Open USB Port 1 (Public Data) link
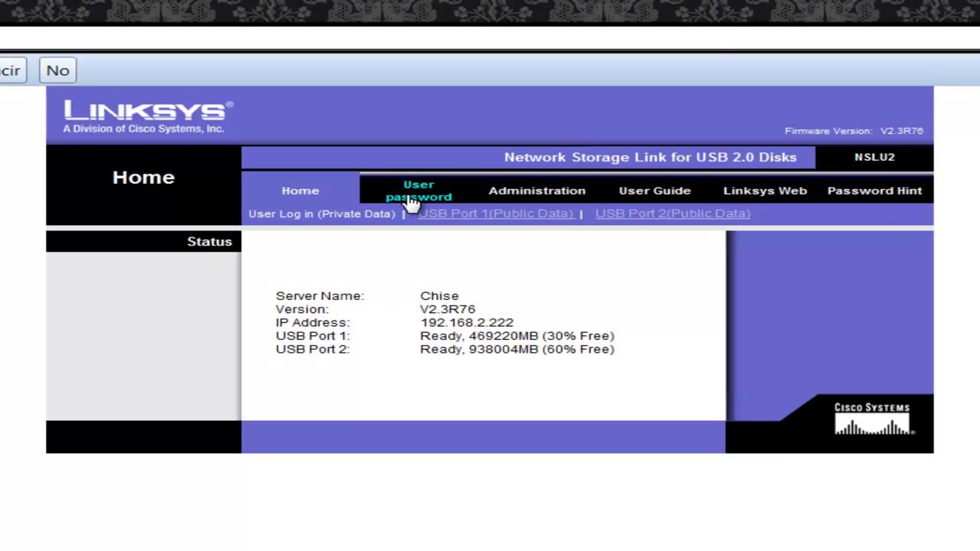This screenshot has width=980, height=551. pyautogui.click(x=495, y=214)
